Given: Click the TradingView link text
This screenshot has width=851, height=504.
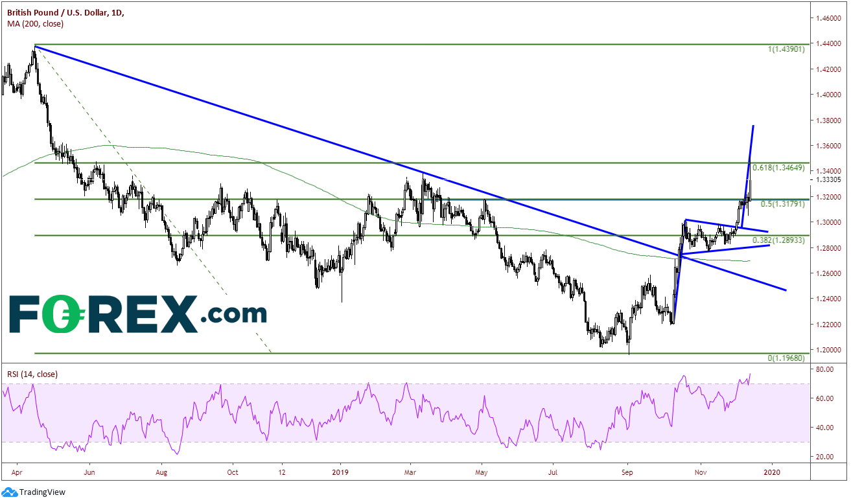Looking at the screenshot, I should pos(42,492).
